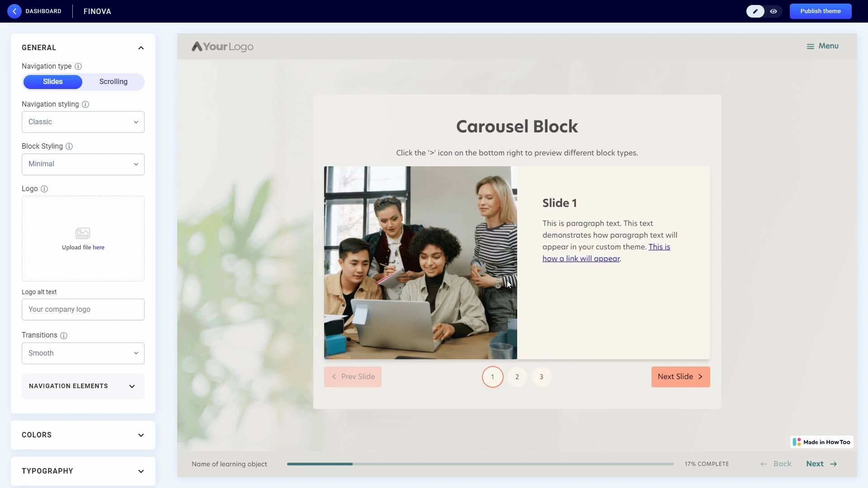Open the Navigation styling Classic dropdown

click(83, 122)
